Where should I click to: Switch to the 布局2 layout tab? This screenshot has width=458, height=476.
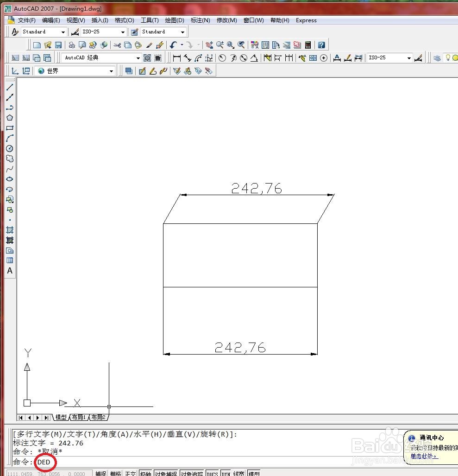tap(98, 418)
